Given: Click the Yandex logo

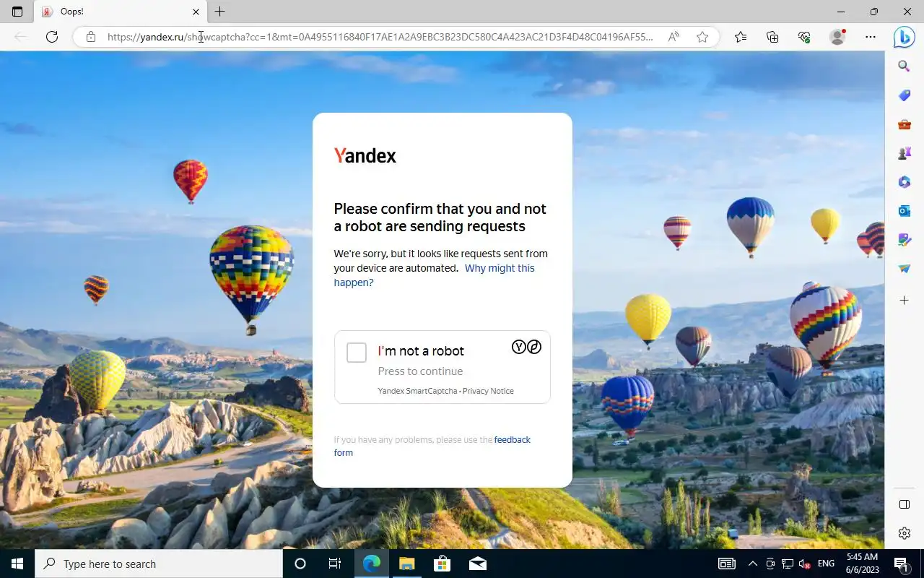Looking at the screenshot, I should click(365, 155).
